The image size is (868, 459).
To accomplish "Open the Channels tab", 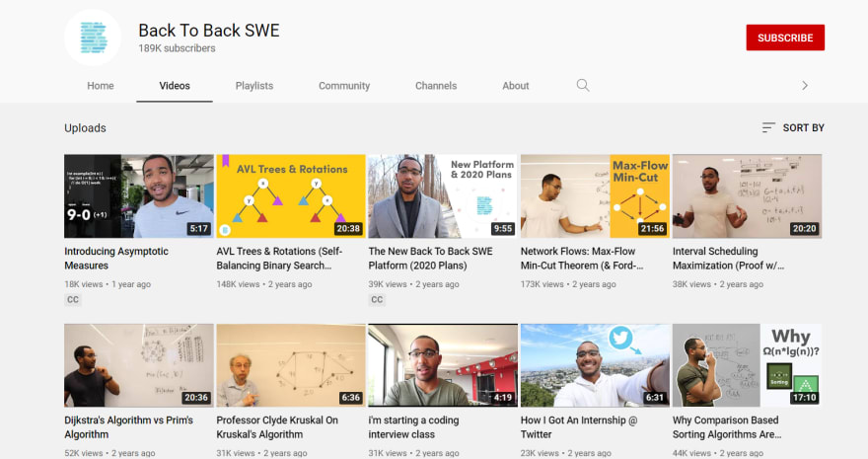I will 436,86.
